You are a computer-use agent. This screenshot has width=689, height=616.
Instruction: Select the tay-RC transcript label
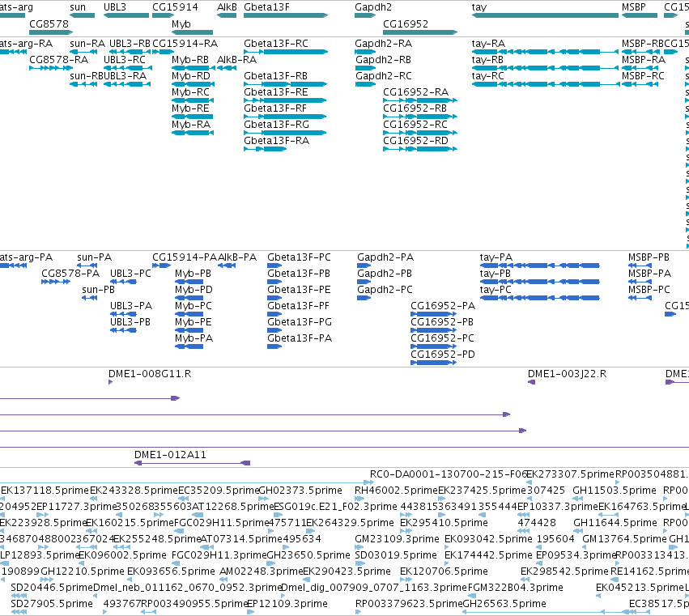487,76
